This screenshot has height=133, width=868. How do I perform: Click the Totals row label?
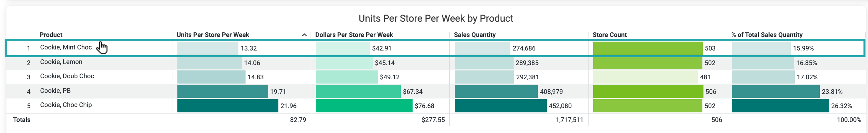click(22, 120)
